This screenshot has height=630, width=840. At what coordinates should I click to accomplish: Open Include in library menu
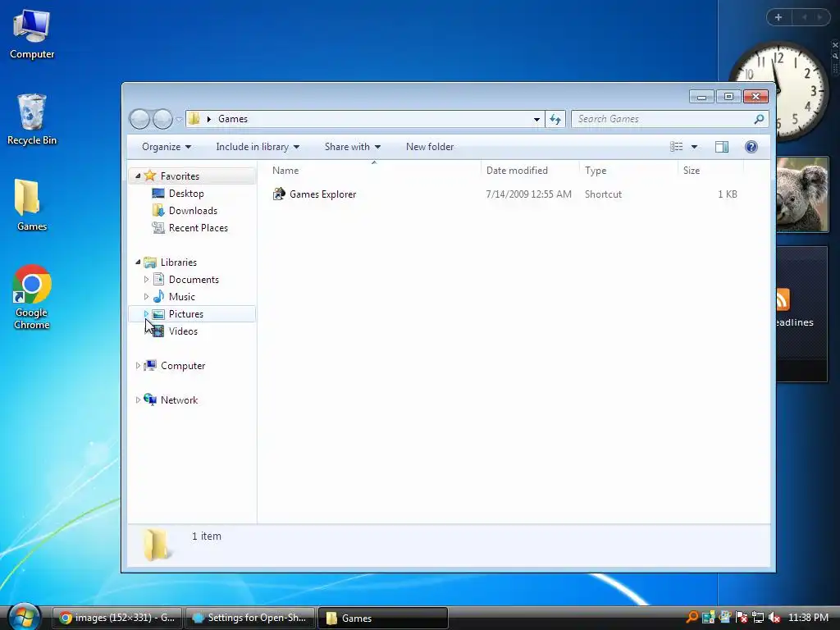click(x=258, y=147)
